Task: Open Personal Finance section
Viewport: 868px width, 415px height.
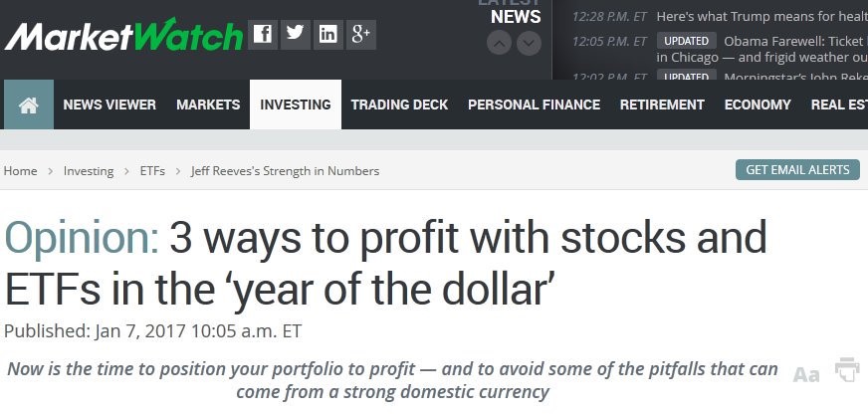Action: 534,104
